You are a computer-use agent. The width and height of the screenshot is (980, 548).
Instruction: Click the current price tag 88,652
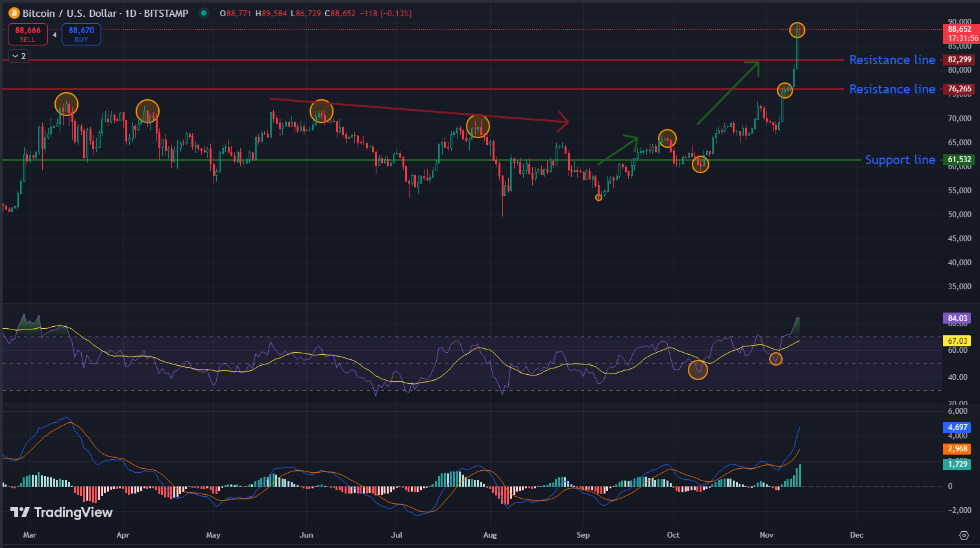tap(960, 29)
